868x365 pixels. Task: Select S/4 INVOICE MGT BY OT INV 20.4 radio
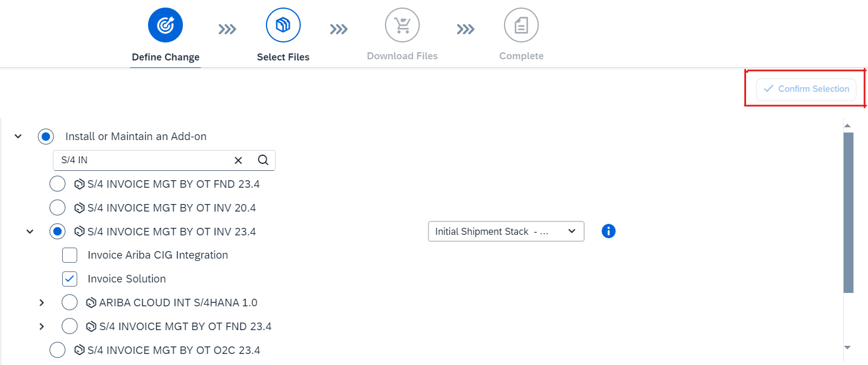tap(57, 207)
